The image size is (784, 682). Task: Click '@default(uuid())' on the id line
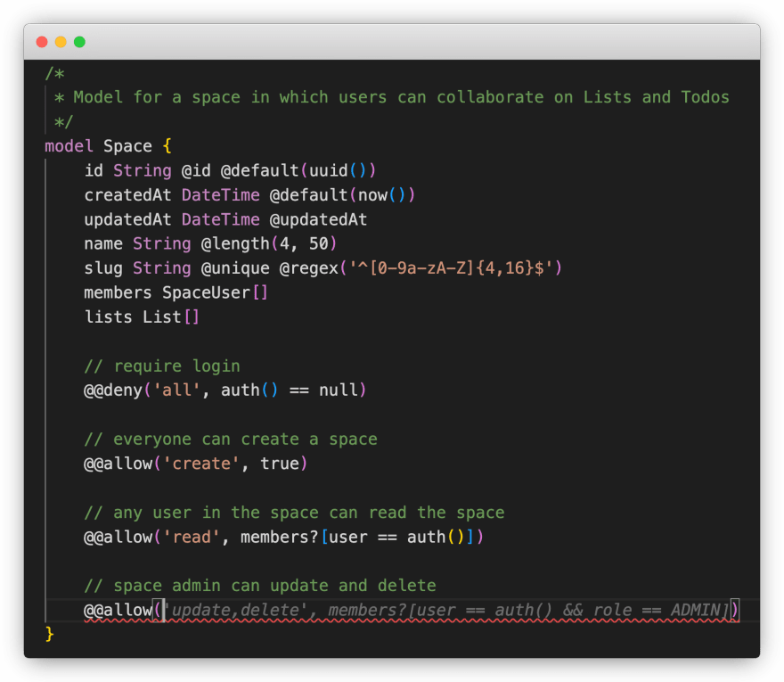tap(298, 170)
